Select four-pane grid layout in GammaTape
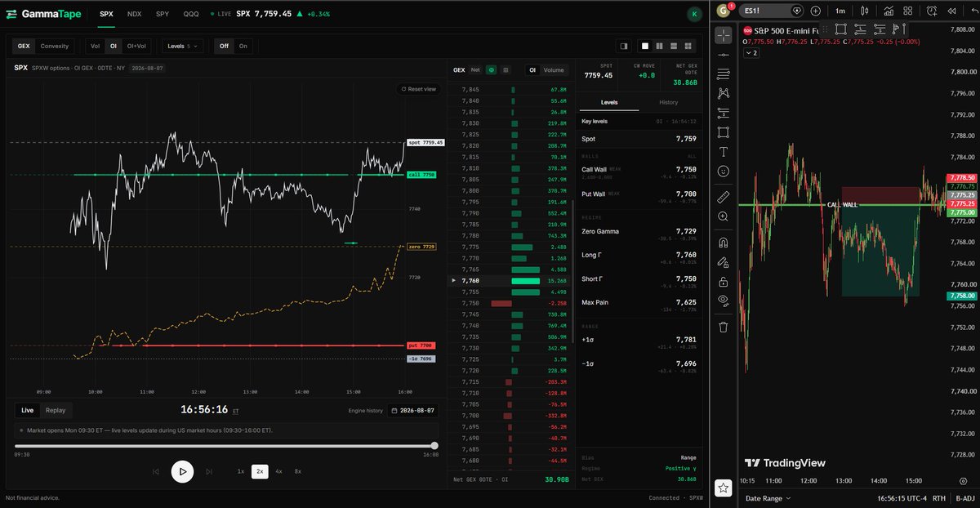 coord(687,47)
